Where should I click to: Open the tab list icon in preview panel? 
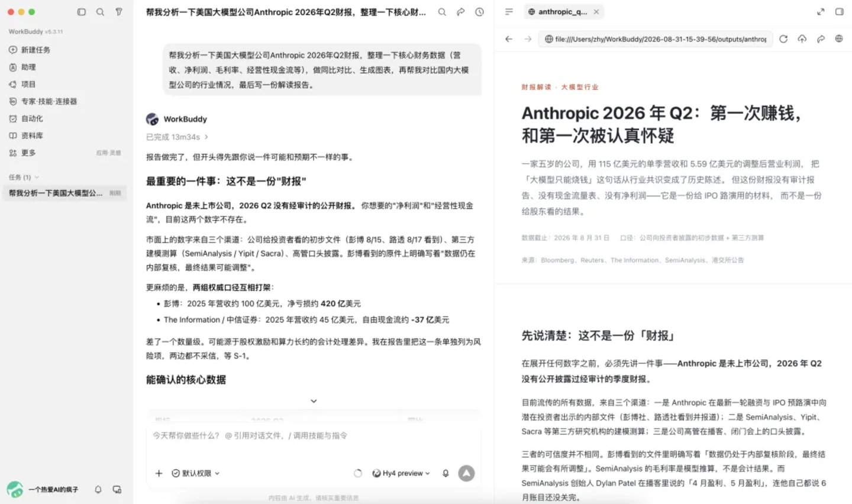point(509,12)
